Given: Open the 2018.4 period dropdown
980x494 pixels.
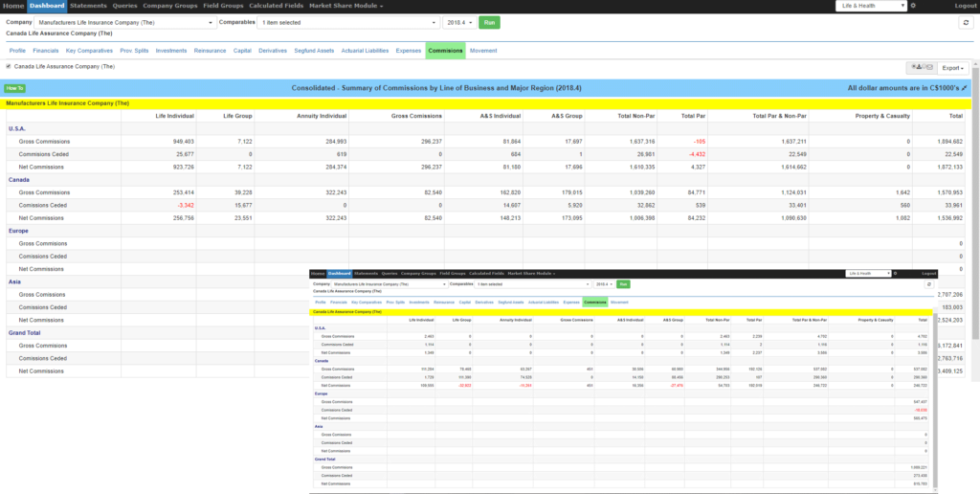Looking at the screenshot, I should pos(458,22).
